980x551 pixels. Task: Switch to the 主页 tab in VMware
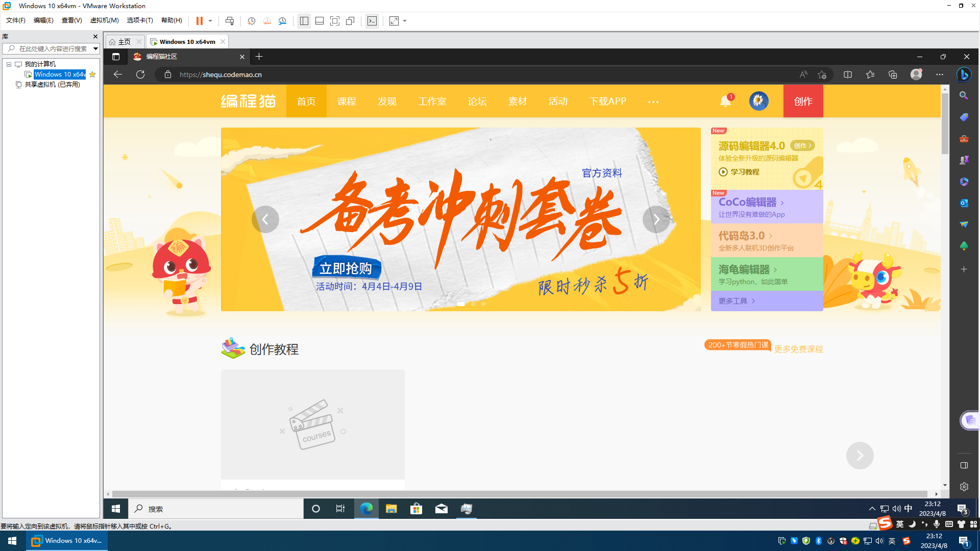click(x=125, y=42)
